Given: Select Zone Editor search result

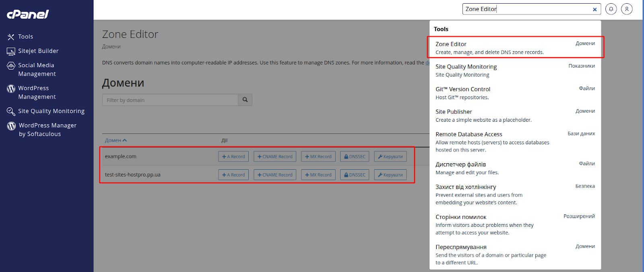Looking at the screenshot, I should point(515,48).
